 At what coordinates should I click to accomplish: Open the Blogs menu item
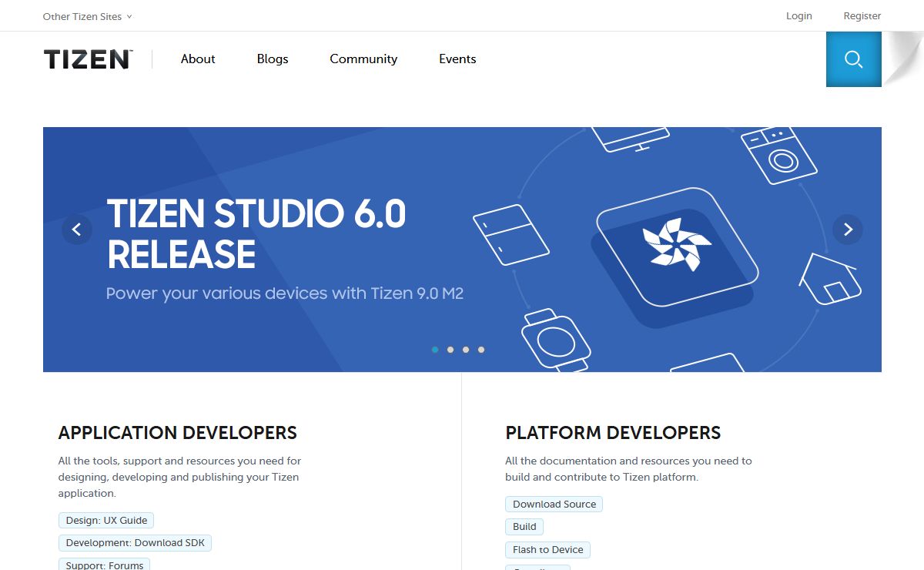pyautogui.click(x=273, y=59)
